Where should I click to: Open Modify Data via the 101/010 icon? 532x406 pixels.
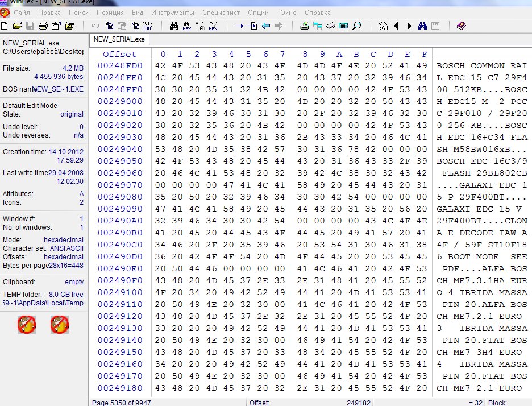[x=148, y=26]
